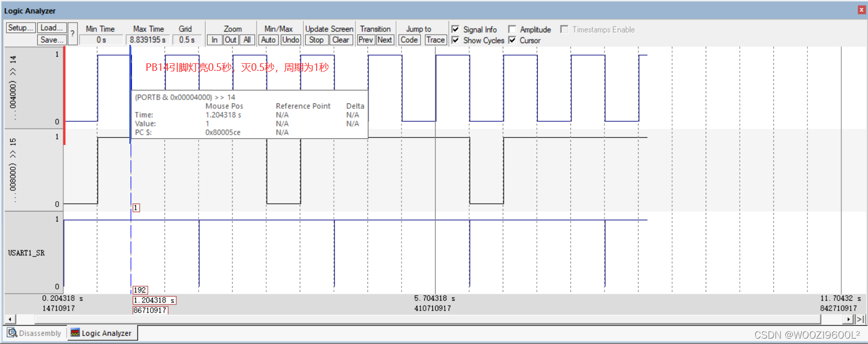Image resolution: width=868 pixels, height=344 pixels.
Task: Toggle the Timestamps Enable checkbox
Action: [x=564, y=29]
